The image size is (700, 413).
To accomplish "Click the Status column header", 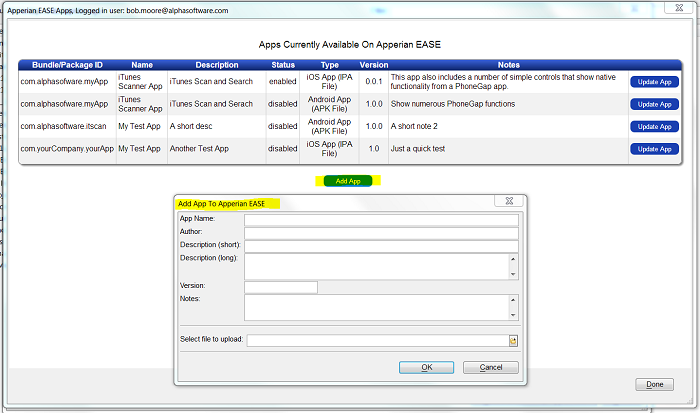I will 283,65.
